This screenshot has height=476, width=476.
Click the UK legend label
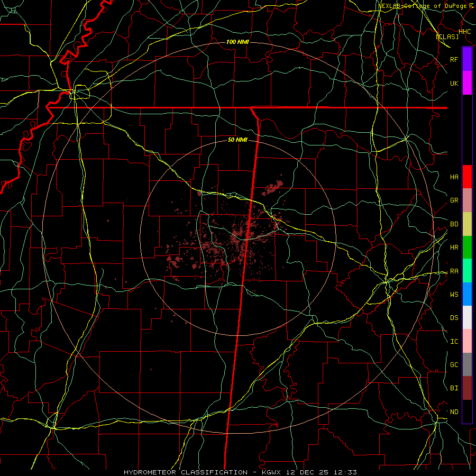pyautogui.click(x=454, y=83)
